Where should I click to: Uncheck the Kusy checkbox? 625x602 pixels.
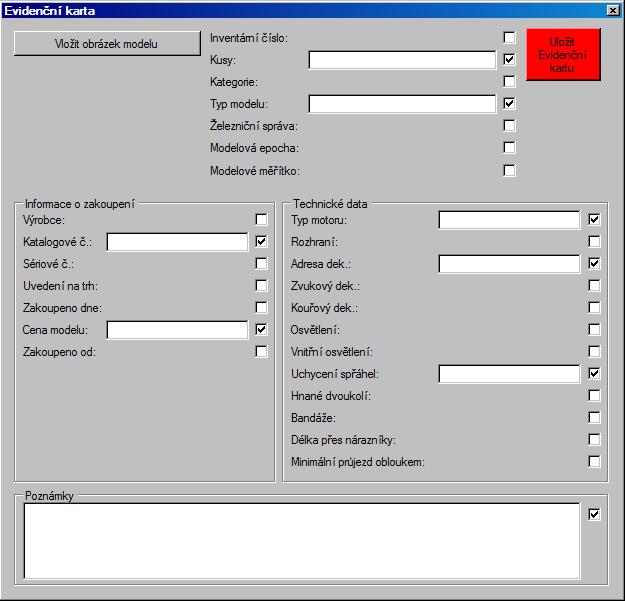pos(509,59)
